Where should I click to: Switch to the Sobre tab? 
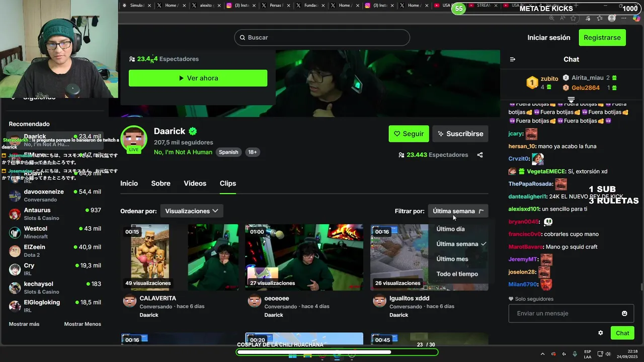pos(160,184)
